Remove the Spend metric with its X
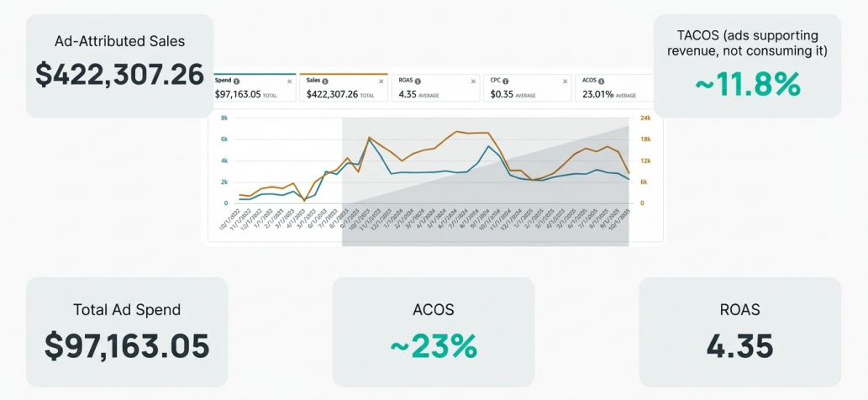The width and height of the screenshot is (868, 400). pyautogui.click(x=290, y=82)
